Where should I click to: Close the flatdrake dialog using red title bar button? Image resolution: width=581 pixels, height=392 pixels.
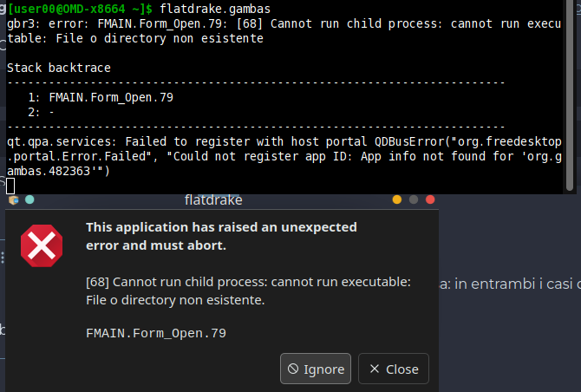pos(429,200)
